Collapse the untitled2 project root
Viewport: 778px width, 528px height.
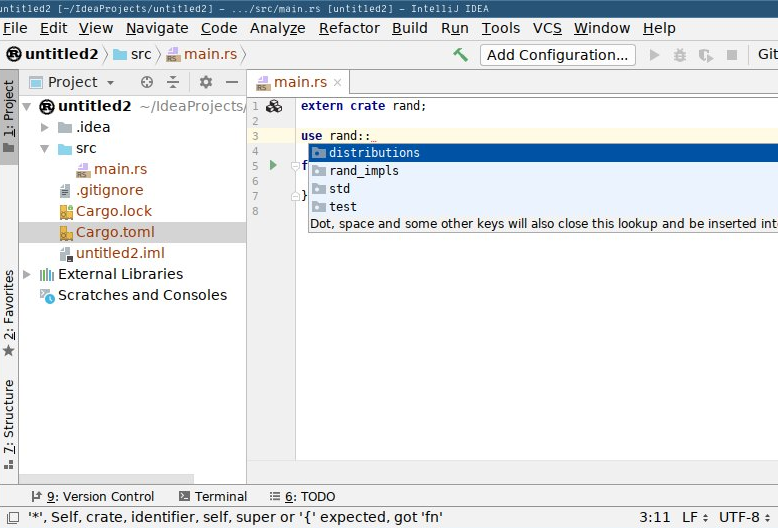click(x=27, y=107)
